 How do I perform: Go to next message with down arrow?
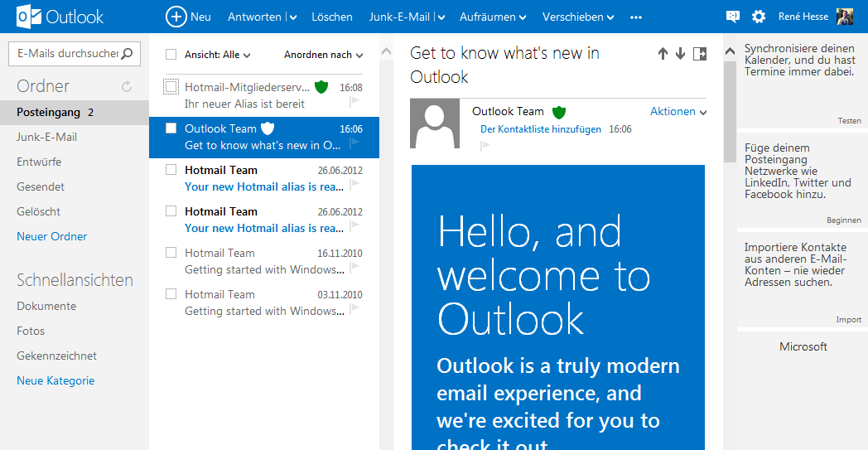680,54
